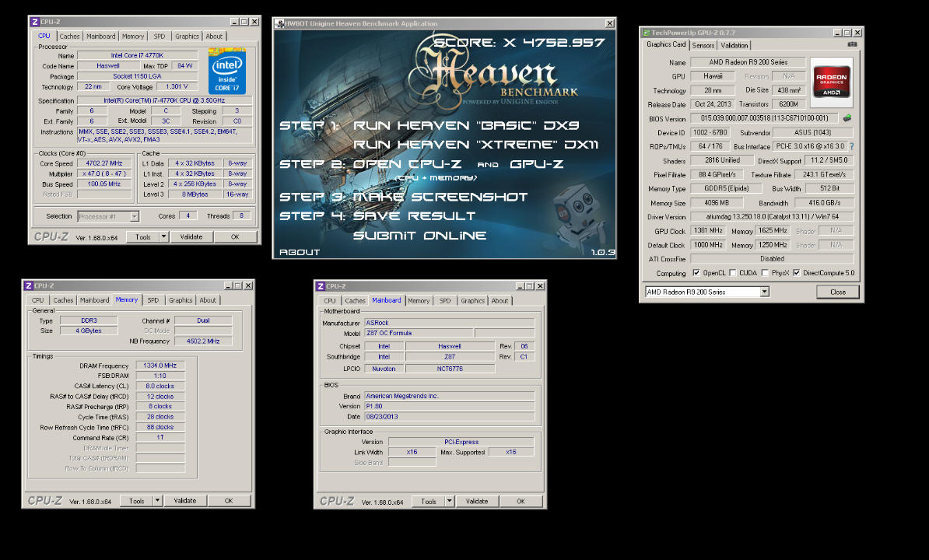
Task: Select About tab in Mainboard CPU-Z window
Action: (500, 301)
